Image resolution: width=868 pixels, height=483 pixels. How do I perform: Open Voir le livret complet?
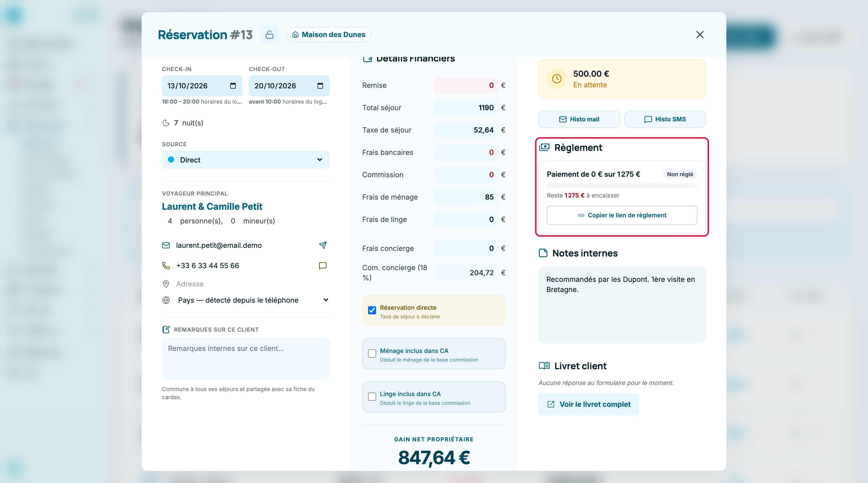coord(588,404)
